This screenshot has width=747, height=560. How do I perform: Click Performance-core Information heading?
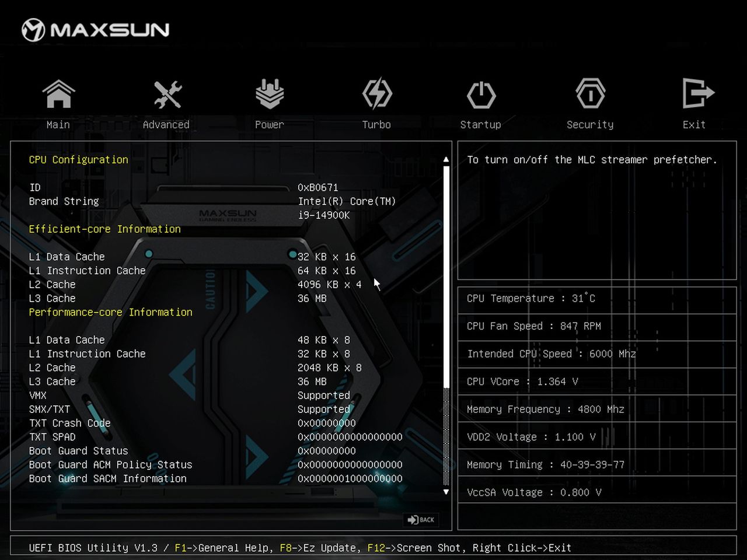click(111, 312)
